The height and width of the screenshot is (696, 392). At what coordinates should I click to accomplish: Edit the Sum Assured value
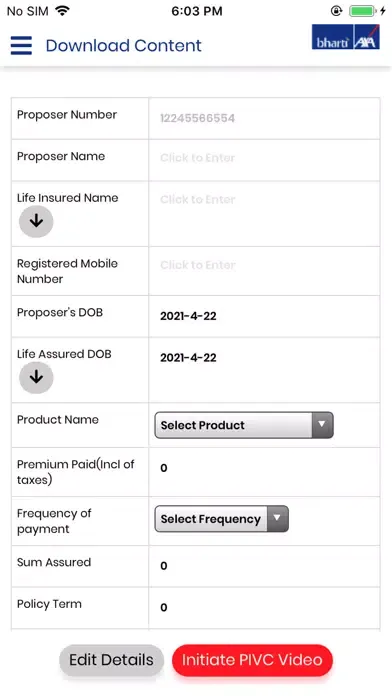coord(164,566)
